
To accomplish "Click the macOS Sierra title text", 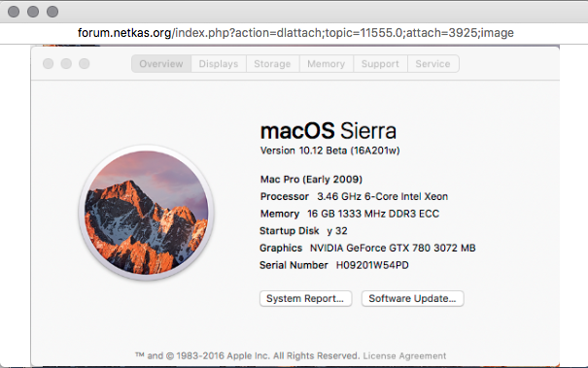I will 329,131.
